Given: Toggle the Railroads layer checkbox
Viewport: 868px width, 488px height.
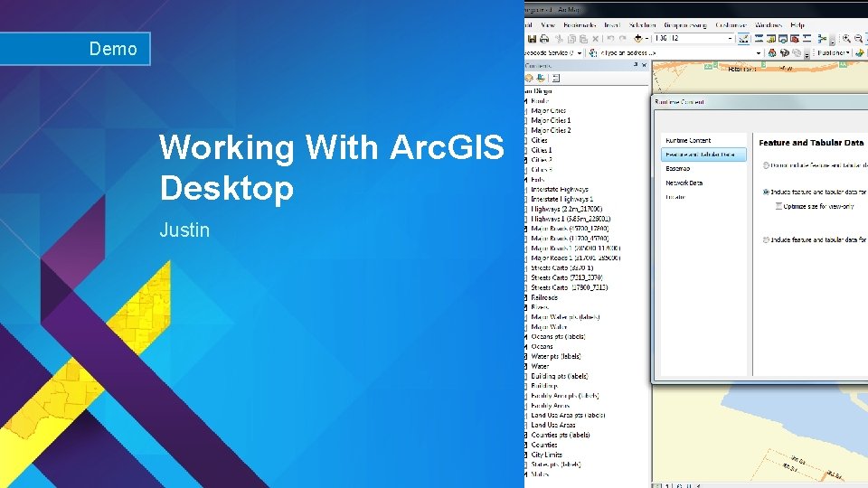Looking at the screenshot, I should click(525, 297).
